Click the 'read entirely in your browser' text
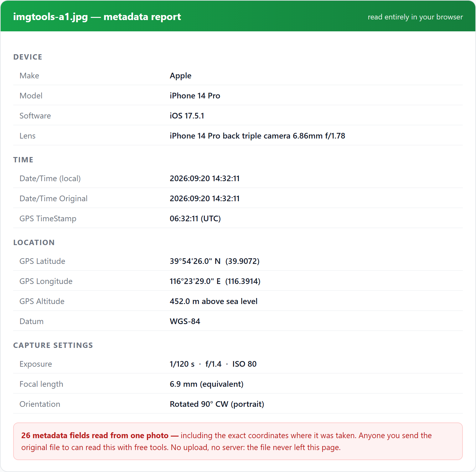The width and height of the screenshot is (476, 472). pyautogui.click(x=415, y=17)
